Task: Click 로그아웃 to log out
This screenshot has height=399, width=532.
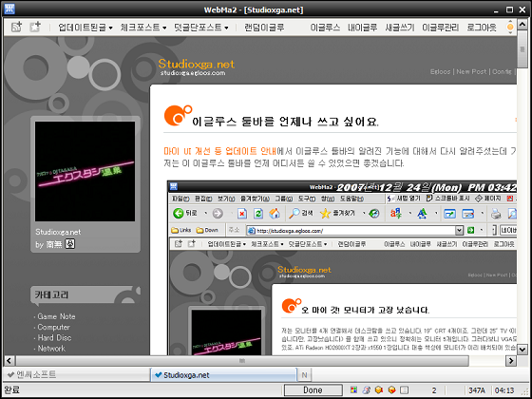Action: 482,28
